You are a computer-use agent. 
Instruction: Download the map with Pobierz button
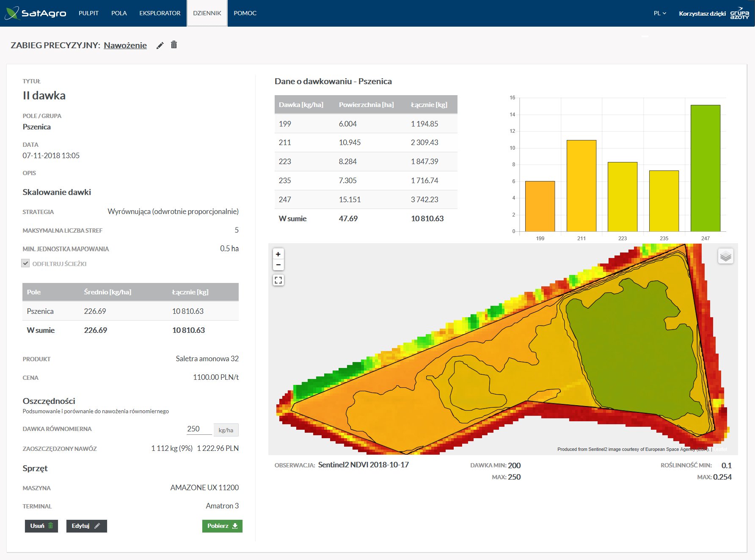[222, 526]
